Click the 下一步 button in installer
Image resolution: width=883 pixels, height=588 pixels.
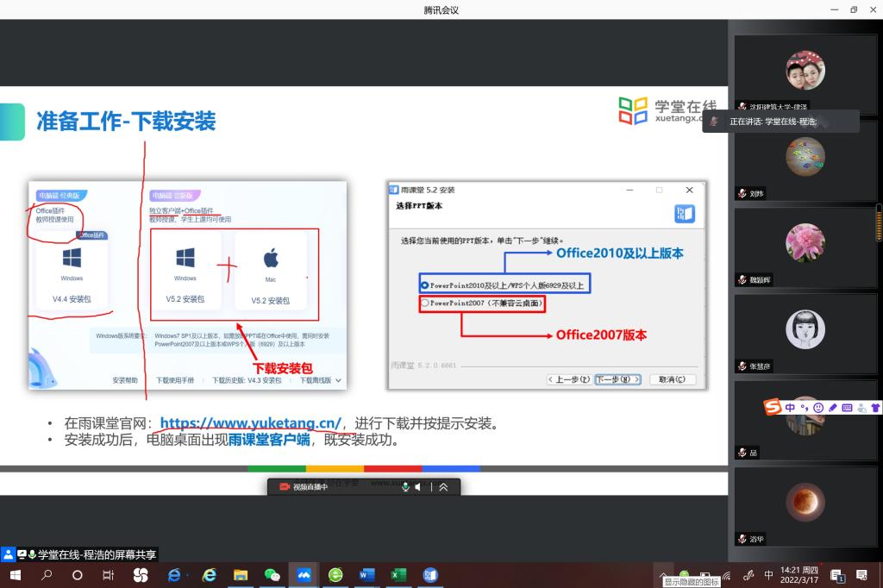point(618,379)
